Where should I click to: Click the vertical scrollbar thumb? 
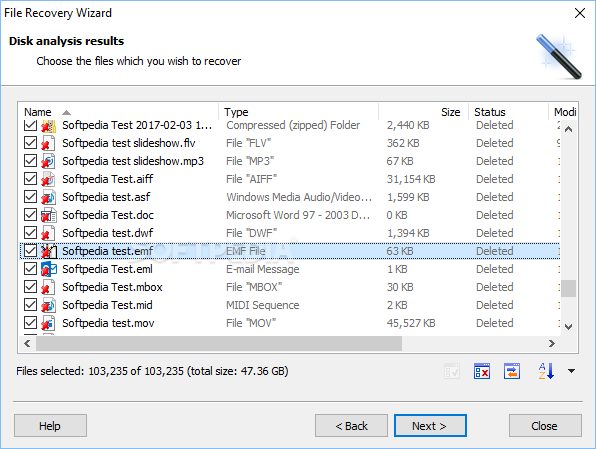569,289
